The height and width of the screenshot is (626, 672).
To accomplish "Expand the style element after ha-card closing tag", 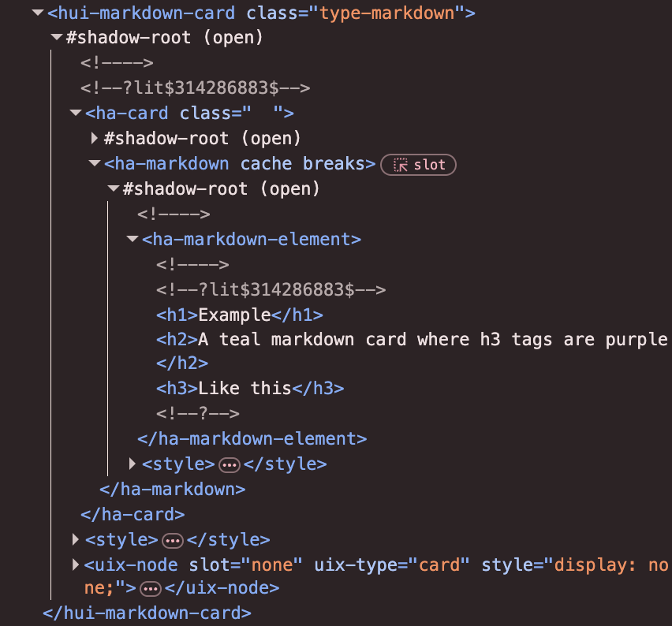I will 75,539.
